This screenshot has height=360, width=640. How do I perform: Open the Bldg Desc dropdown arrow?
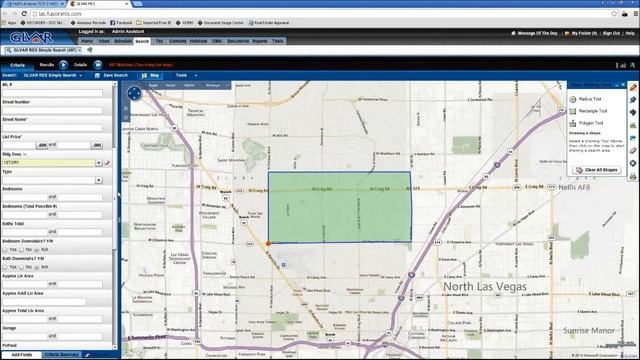pyautogui.click(x=98, y=163)
